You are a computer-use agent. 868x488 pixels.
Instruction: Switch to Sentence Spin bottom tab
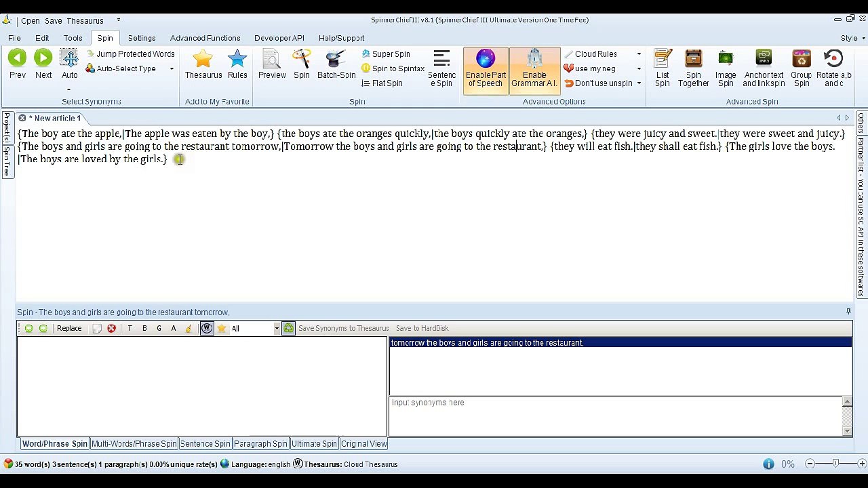(x=205, y=444)
